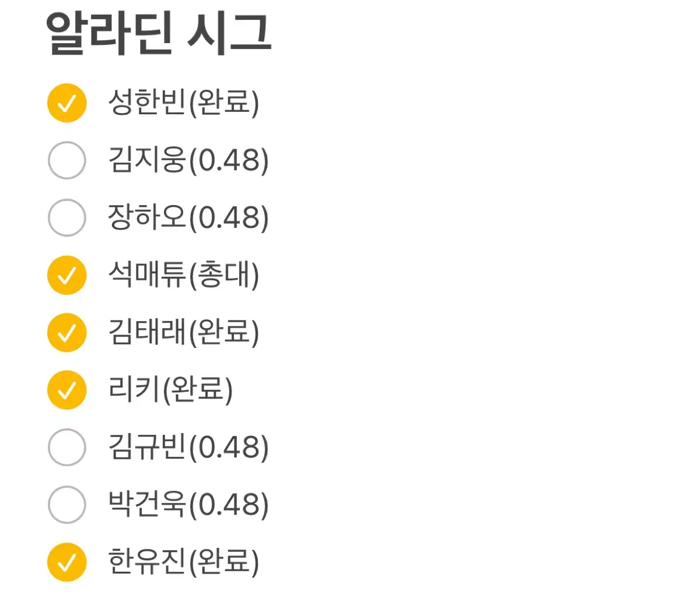The width and height of the screenshot is (700, 598).
Task: Uncheck the yellow checkmark beside 석매튜(총대)
Action: 66,275
